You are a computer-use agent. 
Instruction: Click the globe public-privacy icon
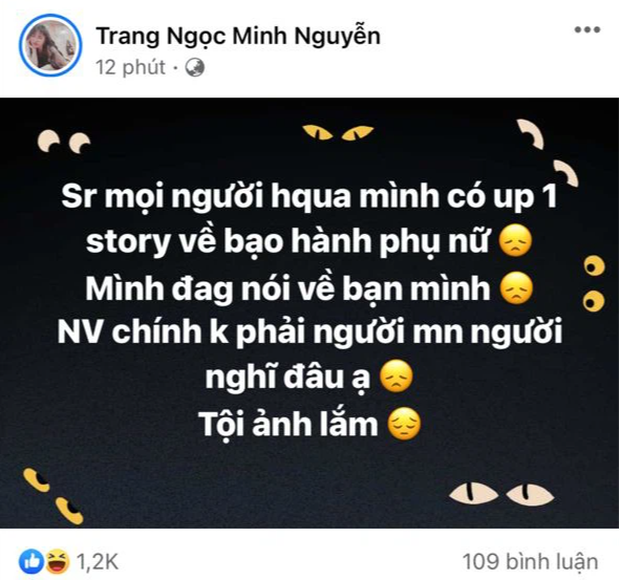click(x=195, y=68)
